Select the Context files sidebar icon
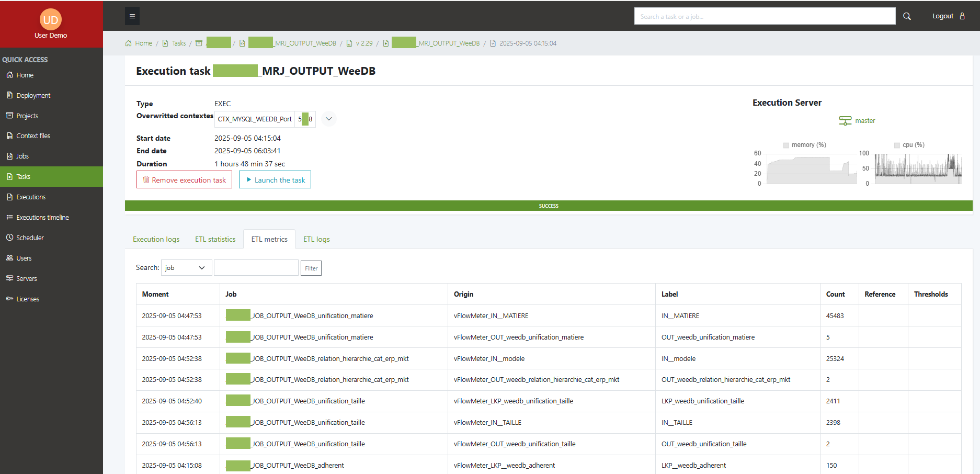This screenshot has width=980, height=474. pyautogui.click(x=9, y=135)
